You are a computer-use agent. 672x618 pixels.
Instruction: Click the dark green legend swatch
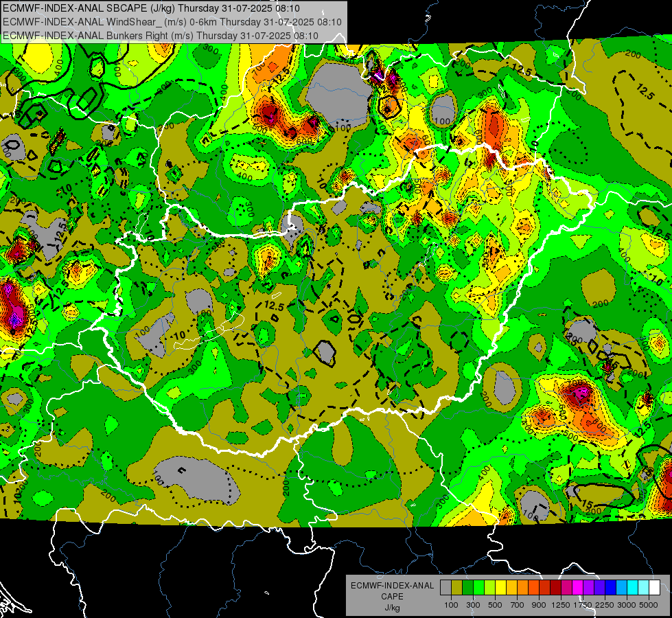point(467,588)
